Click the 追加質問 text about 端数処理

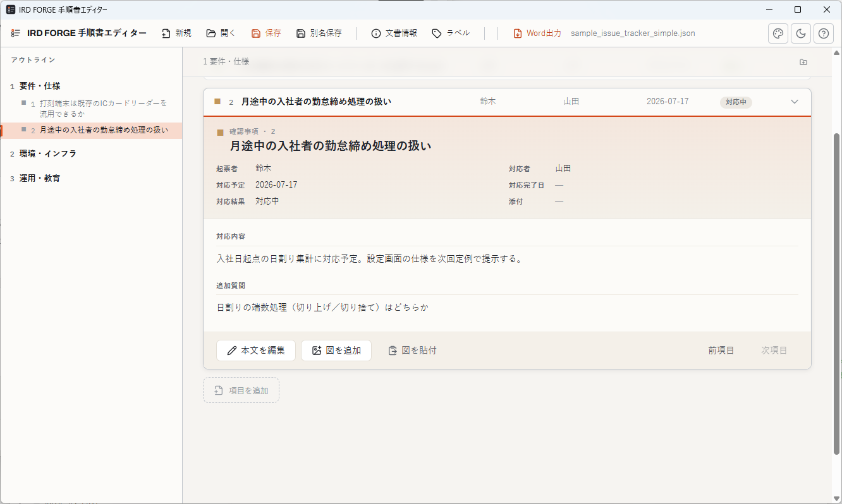pyautogui.click(x=322, y=308)
